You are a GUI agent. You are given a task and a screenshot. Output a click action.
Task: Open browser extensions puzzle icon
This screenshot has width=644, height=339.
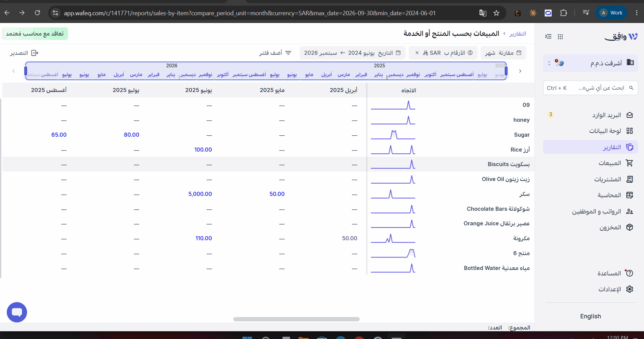563,13
